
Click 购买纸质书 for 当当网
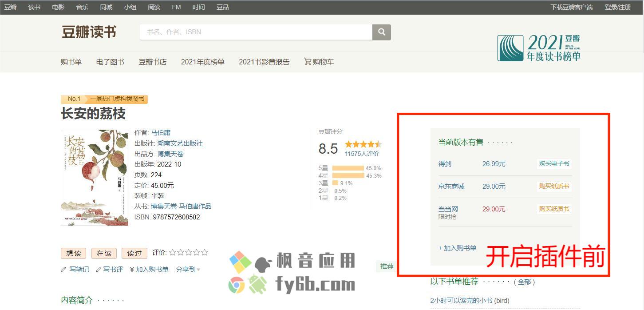(x=554, y=209)
